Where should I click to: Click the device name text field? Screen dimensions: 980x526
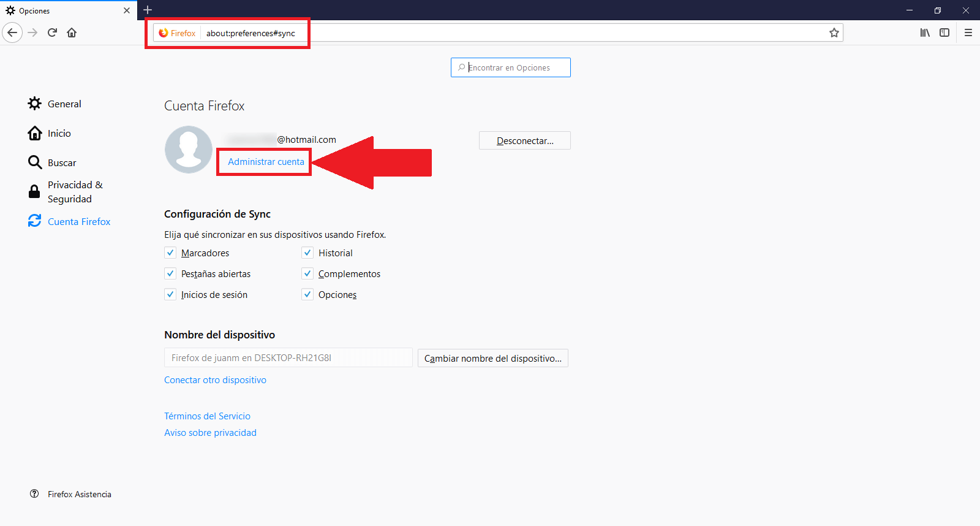288,357
